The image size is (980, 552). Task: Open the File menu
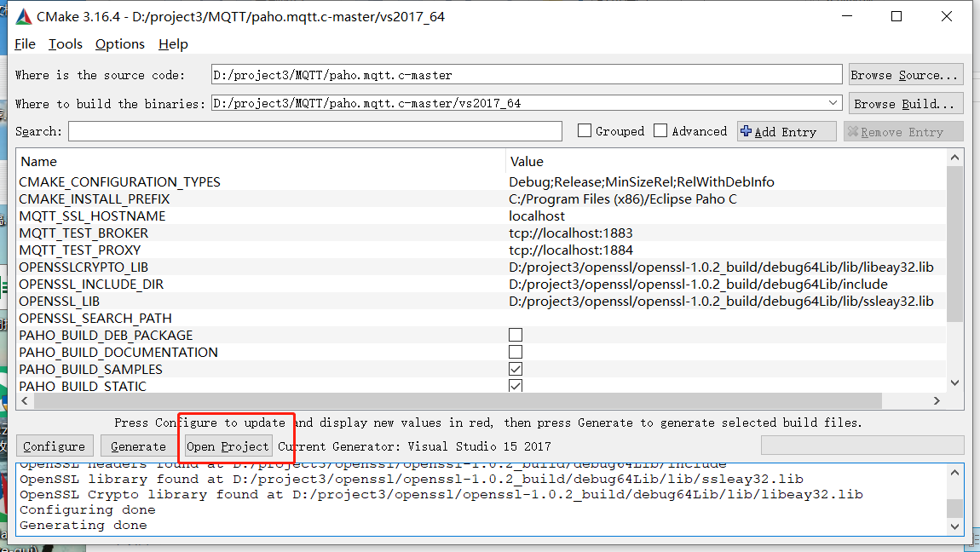[x=25, y=43]
